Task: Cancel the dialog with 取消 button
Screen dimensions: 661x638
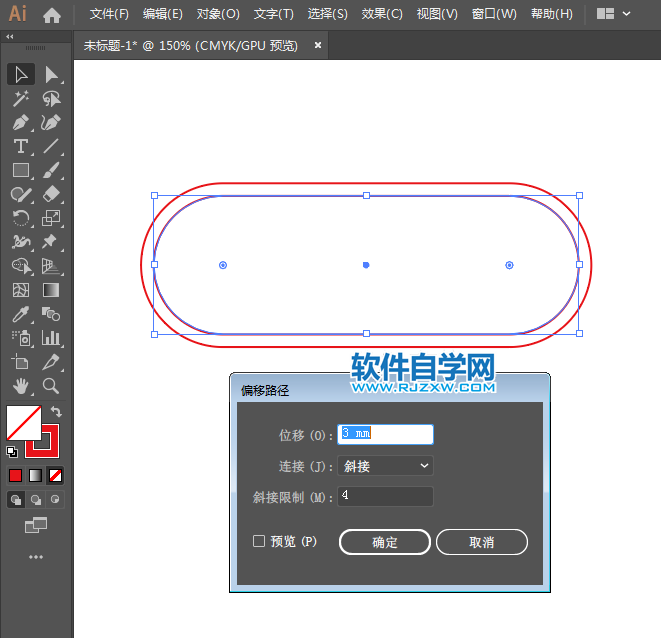Action: pyautogui.click(x=482, y=542)
